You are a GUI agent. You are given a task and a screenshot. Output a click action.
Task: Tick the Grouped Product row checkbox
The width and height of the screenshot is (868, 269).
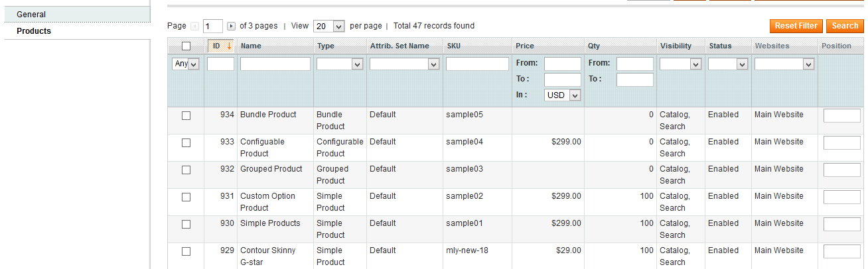pos(186,170)
